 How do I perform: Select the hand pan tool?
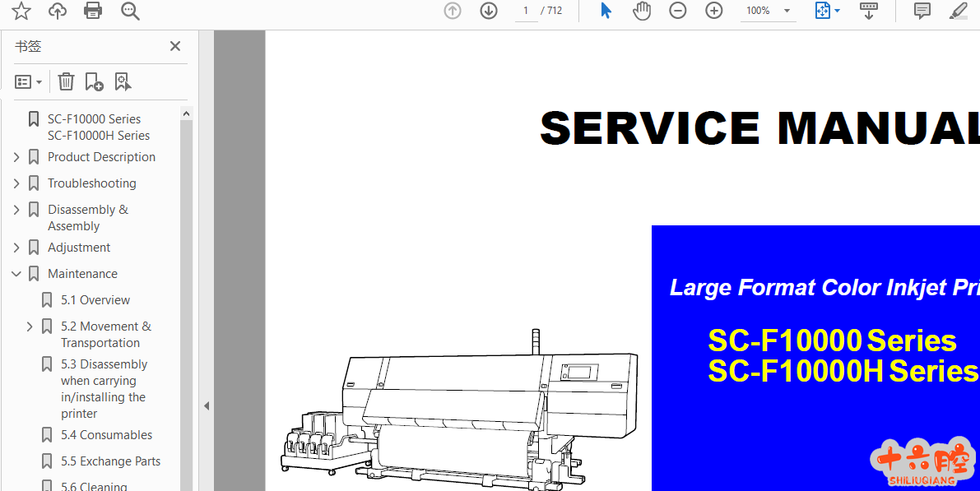(x=642, y=11)
